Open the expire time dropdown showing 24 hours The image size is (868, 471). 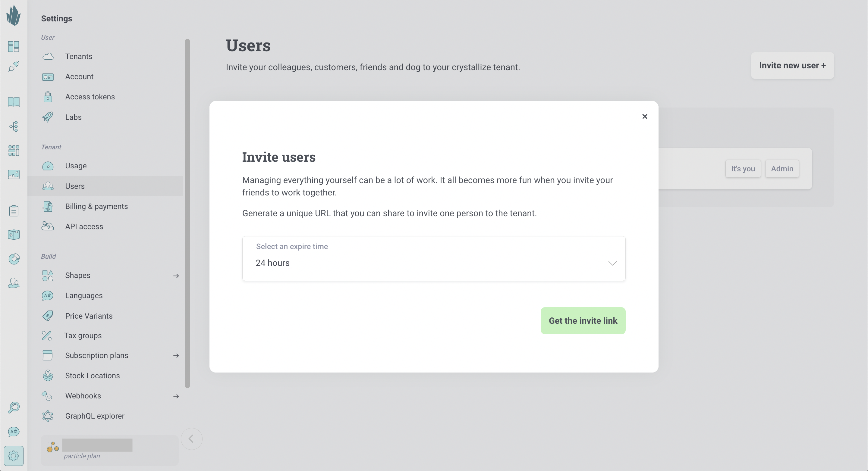(434, 259)
